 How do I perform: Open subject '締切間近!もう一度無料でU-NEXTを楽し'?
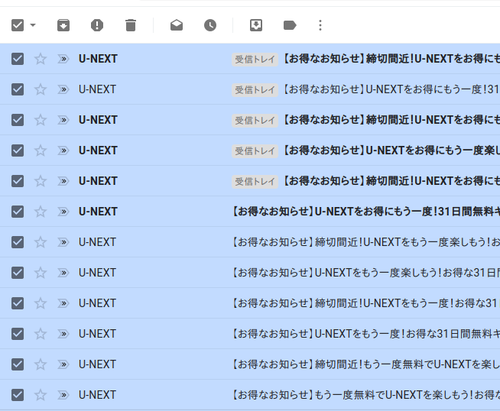point(366,364)
